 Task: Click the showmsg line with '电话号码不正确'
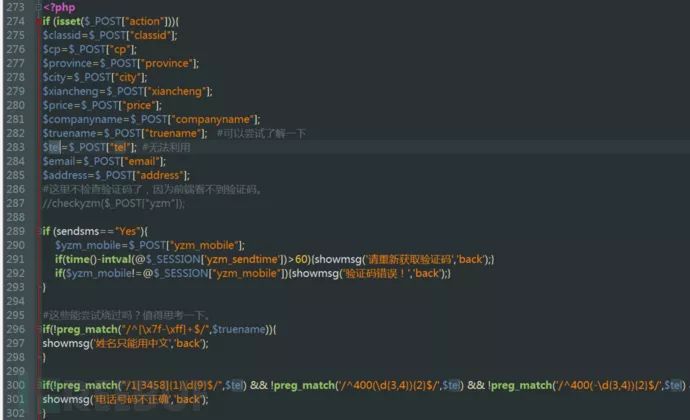(x=125, y=400)
